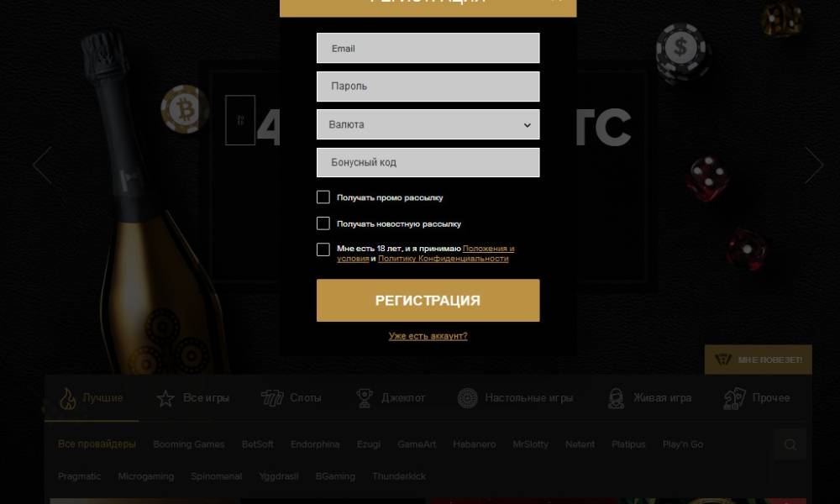Filter by Все провайдеры tab
This screenshot has width=840, height=504.
click(97, 444)
